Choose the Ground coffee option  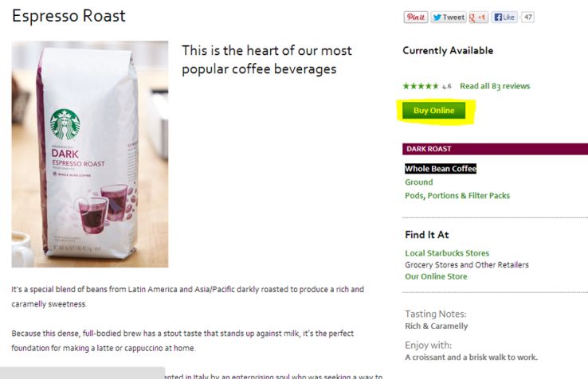point(419,182)
